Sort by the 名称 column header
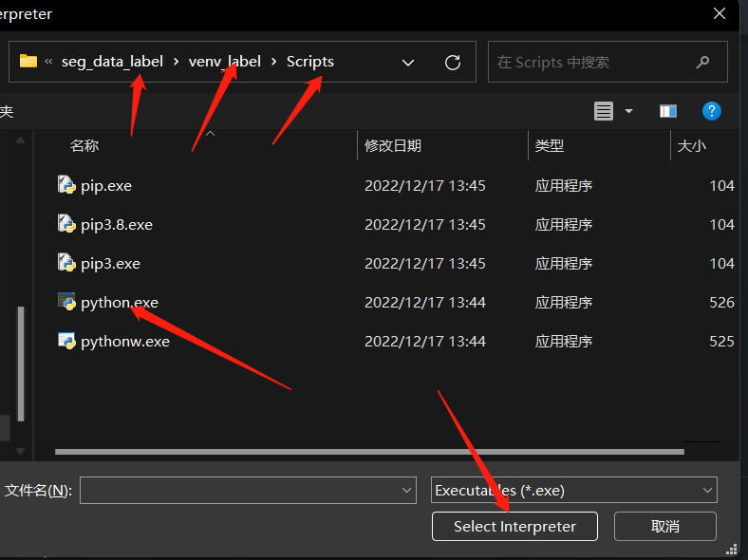Viewport: 748px width, 560px height. point(84,145)
